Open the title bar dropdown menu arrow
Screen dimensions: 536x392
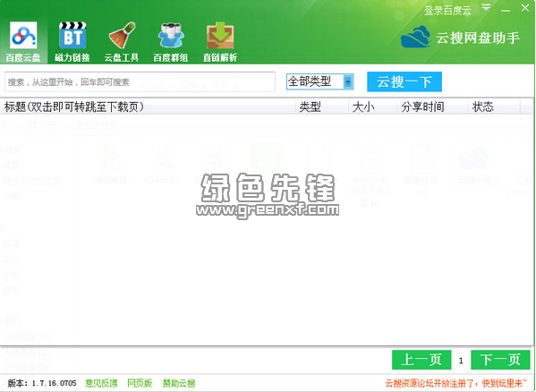pyautogui.click(x=486, y=7)
